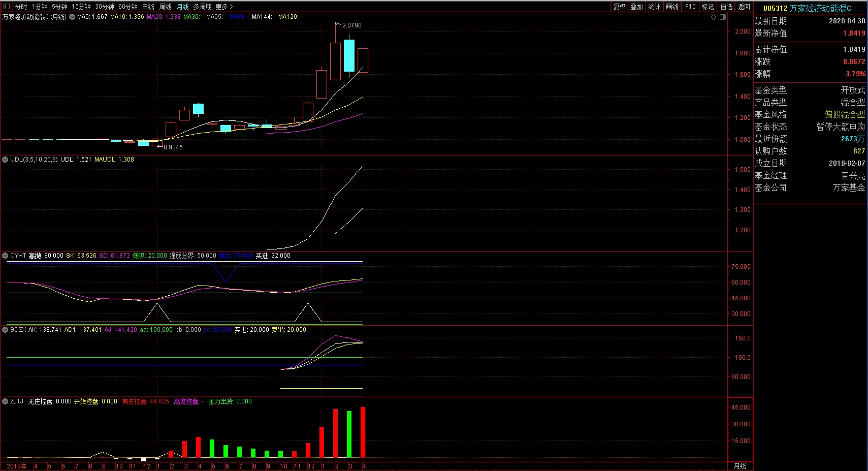
Task: Click the MA10: 1.396 indicator label
Action: (x=127, y=17)
